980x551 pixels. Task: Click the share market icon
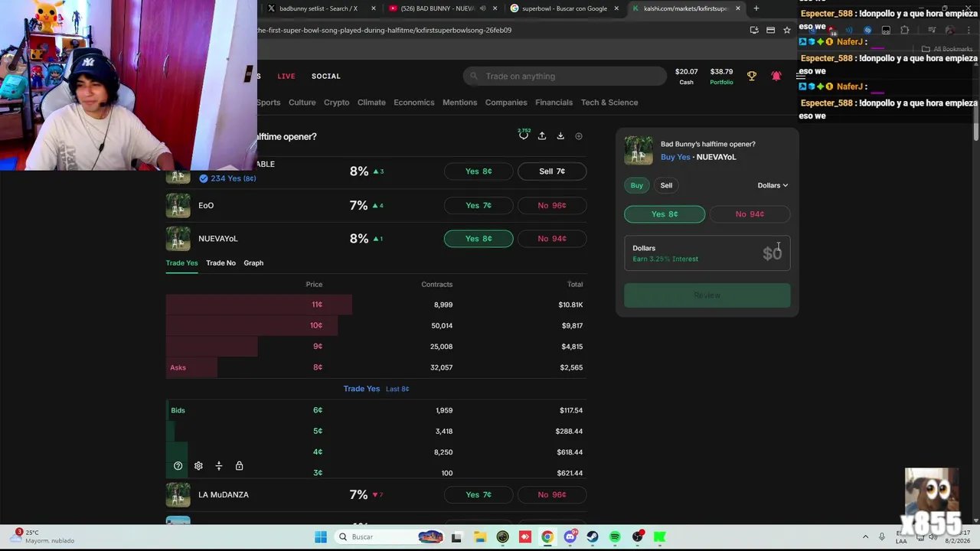[542, 136]
